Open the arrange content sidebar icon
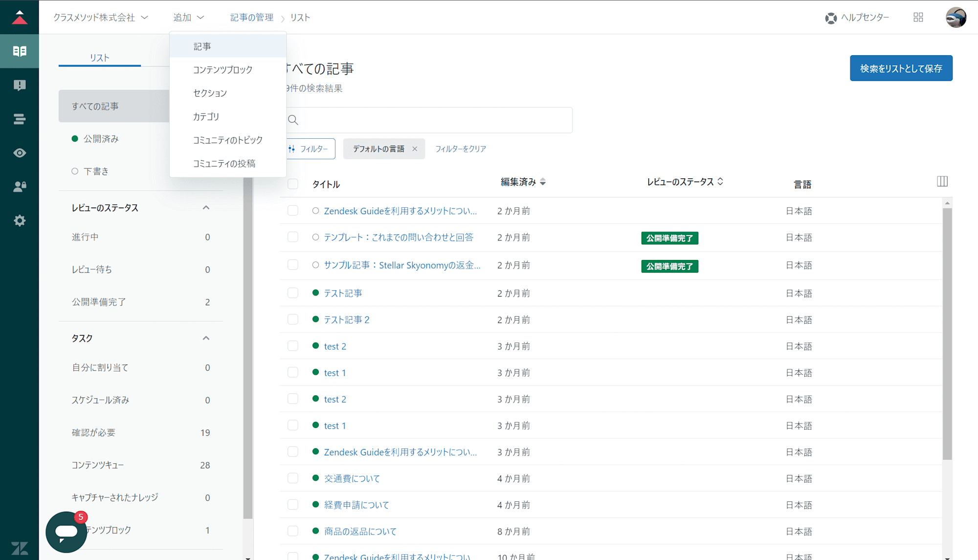This screenshot has height=560, width=978. [x=20, y=119]
